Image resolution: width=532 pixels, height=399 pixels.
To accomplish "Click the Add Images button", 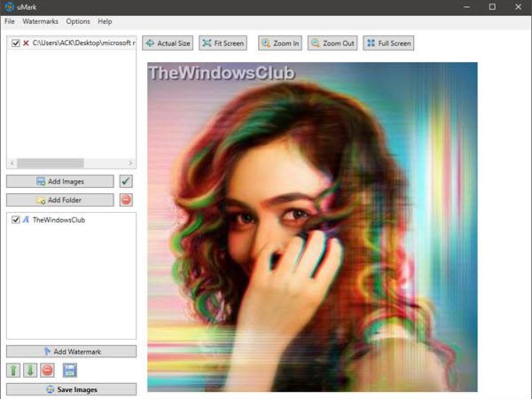I will (x=60, y=181).
